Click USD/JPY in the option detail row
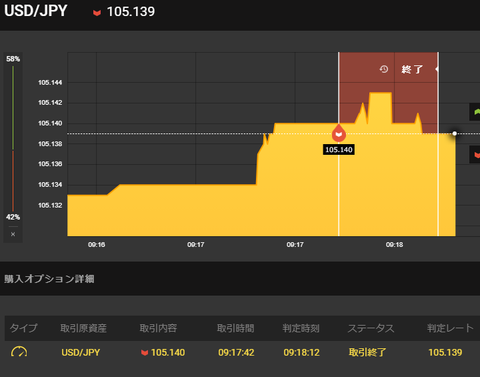 (81, 353)
